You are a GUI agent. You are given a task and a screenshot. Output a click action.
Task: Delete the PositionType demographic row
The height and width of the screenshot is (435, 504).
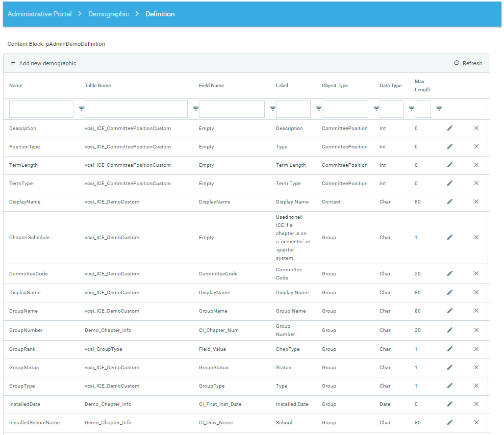click(x=476, y=146)
